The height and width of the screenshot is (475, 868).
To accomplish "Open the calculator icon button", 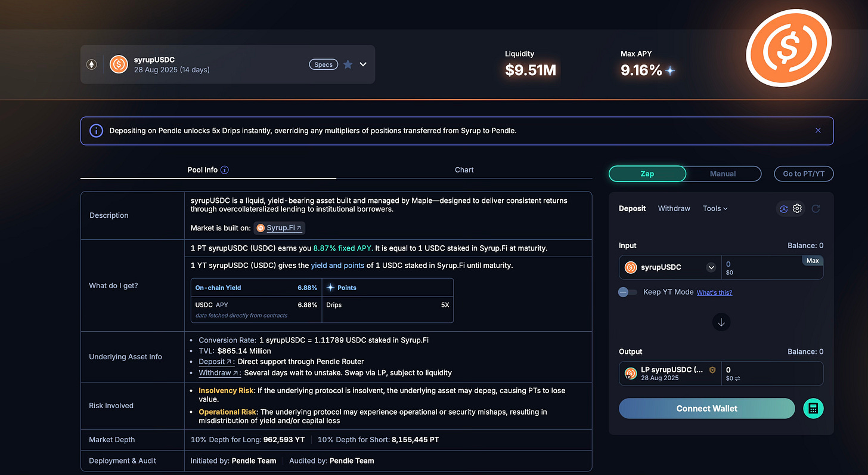I will [813, 409].
